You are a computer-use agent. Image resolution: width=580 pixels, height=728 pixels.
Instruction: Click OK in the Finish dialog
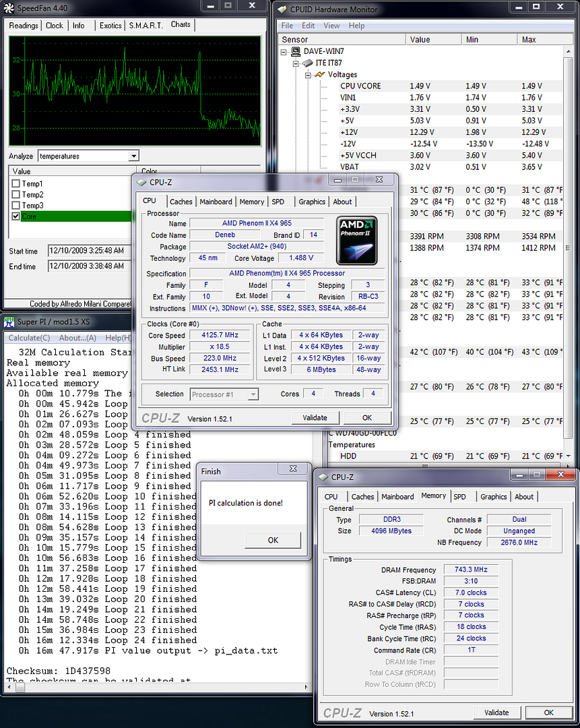coord(273,540)
